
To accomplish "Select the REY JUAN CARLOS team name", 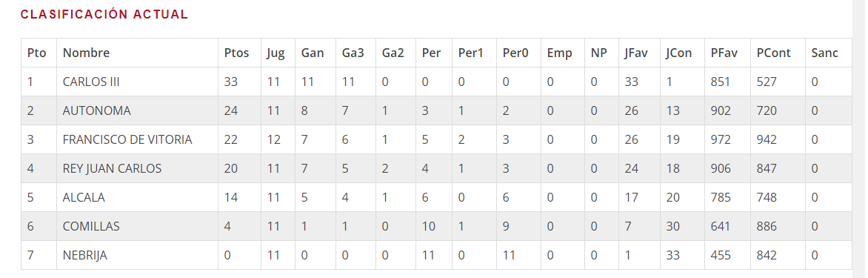I will [x=113, y=168].
